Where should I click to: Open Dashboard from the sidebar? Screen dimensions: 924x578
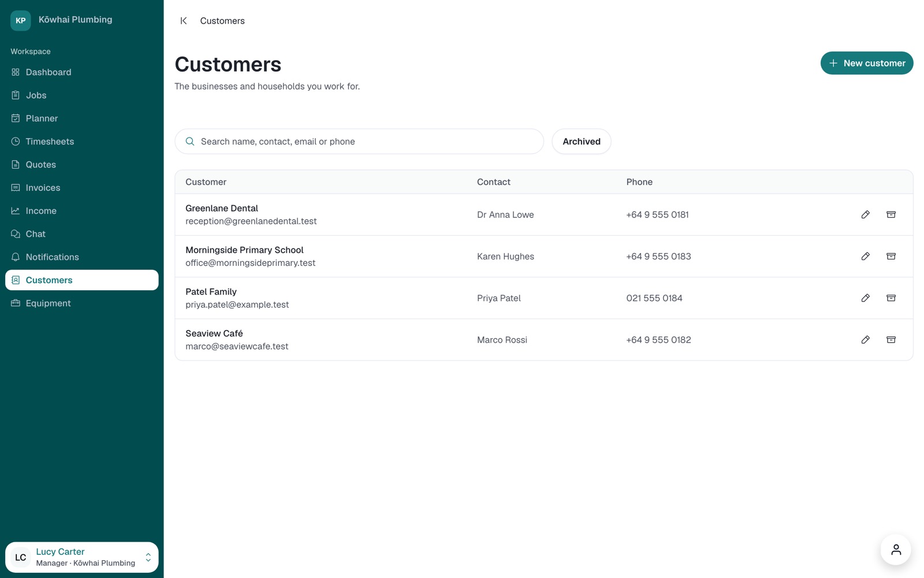tap(82, 72)
